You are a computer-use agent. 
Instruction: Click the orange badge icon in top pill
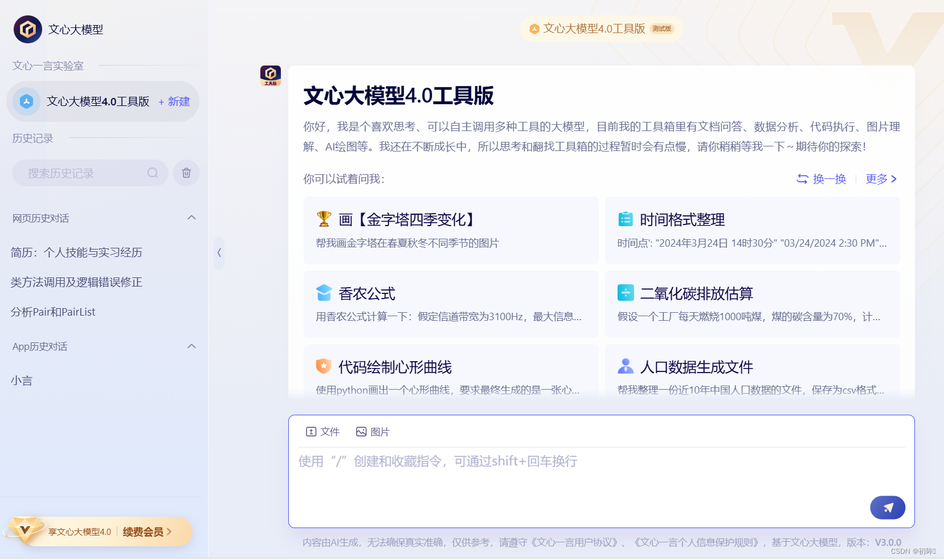(x=534, y=28)
